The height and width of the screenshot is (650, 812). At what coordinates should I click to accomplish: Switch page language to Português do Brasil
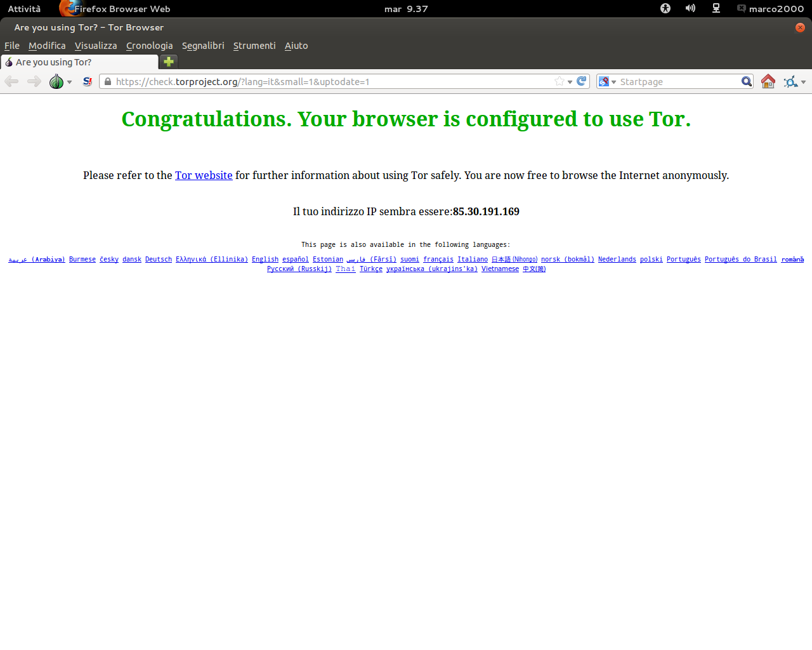pos(741,259)
